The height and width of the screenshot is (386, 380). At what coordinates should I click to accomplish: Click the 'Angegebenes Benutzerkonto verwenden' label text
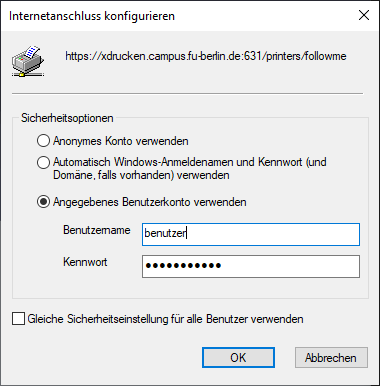(150, 202)
